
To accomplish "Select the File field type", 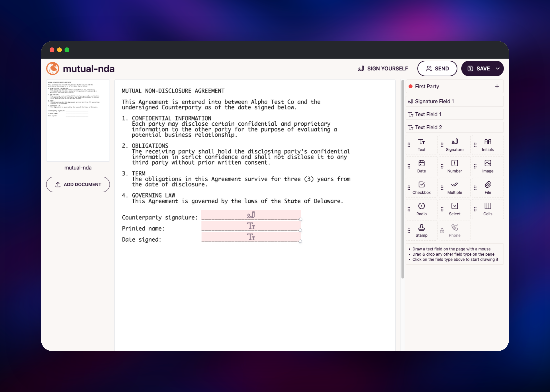I will point(487,188).
